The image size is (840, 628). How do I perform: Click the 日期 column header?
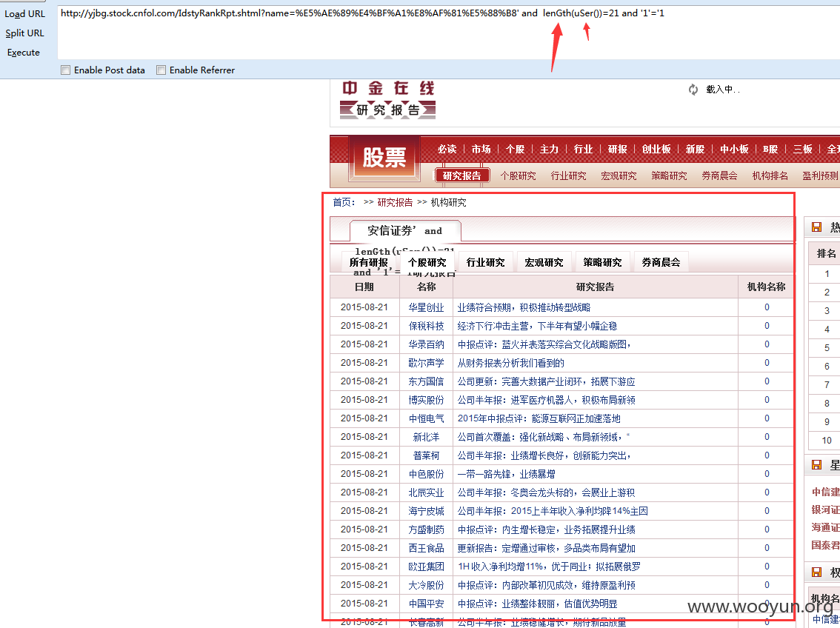click(364, 287)
